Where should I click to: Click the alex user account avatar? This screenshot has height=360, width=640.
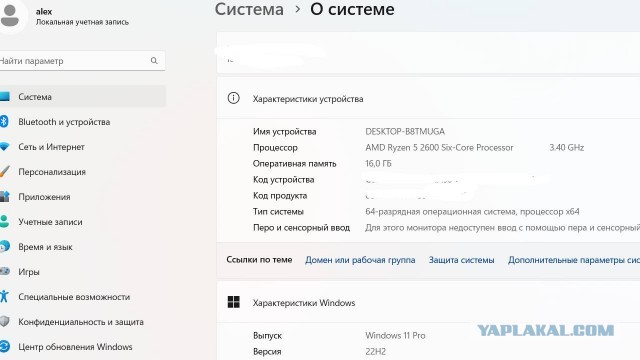tap(10, 16)
